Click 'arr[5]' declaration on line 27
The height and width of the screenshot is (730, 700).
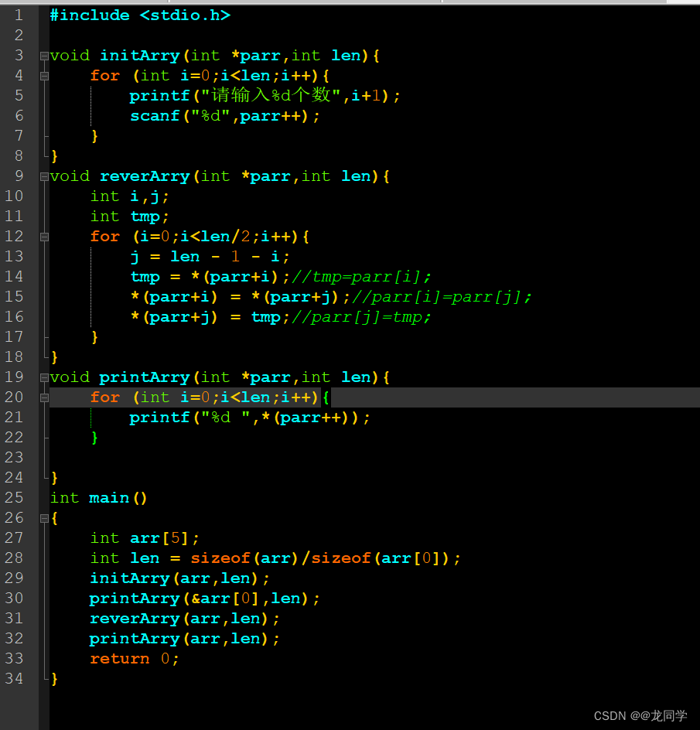(159, 538)
